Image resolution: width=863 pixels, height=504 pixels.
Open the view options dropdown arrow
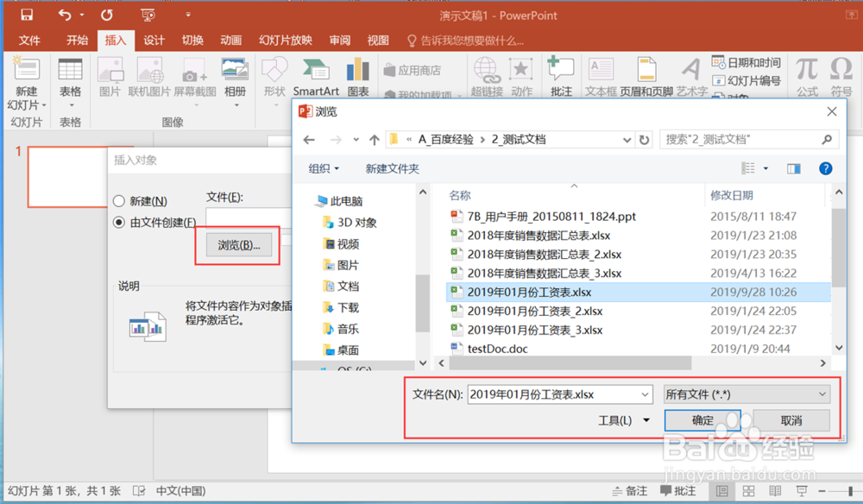pyautogui.click(x=765, y=168)
